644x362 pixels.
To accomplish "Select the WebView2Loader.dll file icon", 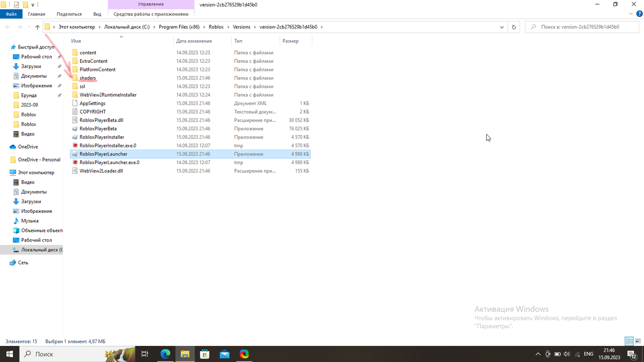I will (75, 171).
